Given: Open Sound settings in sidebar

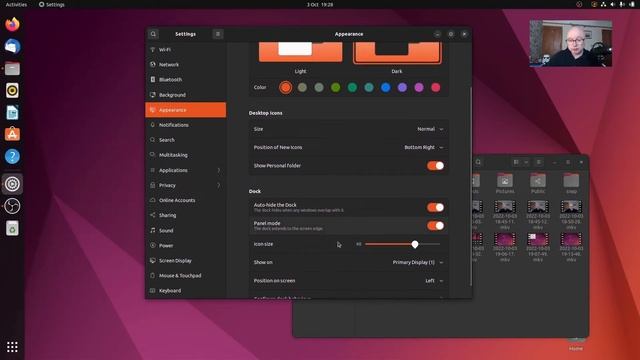Looking at the screenshot, I should (186, 230).
